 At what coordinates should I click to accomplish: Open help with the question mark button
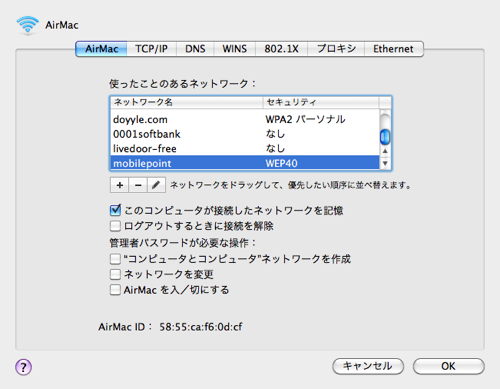[x=23, y=367]
